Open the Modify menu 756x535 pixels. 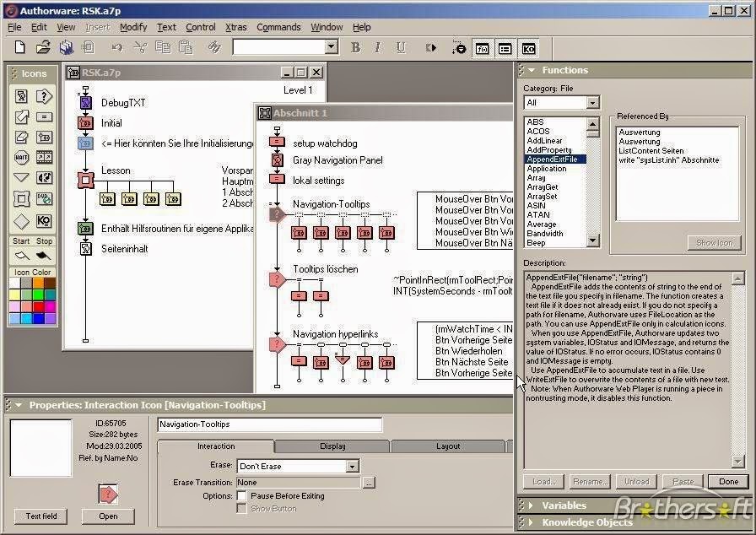(x=133, y=26)
